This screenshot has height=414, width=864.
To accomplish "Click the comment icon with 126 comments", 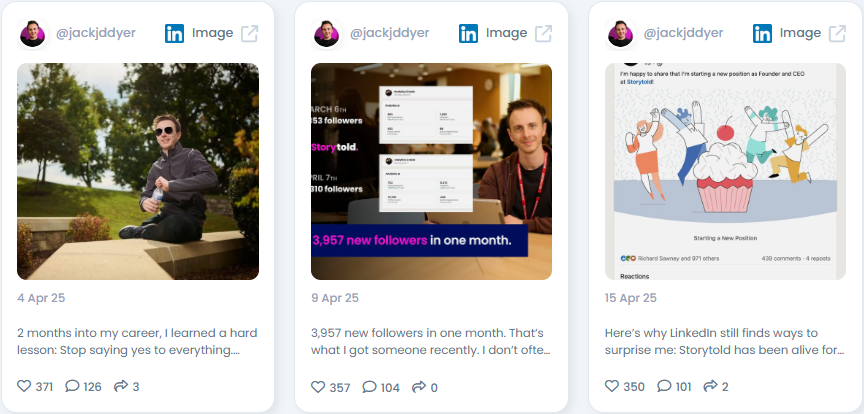I will (x=72, y=386).
